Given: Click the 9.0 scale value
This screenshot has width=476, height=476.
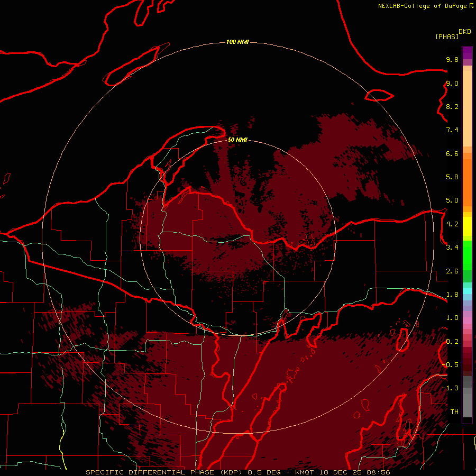Looking at the screenshot, I should (x=452, y=83).
